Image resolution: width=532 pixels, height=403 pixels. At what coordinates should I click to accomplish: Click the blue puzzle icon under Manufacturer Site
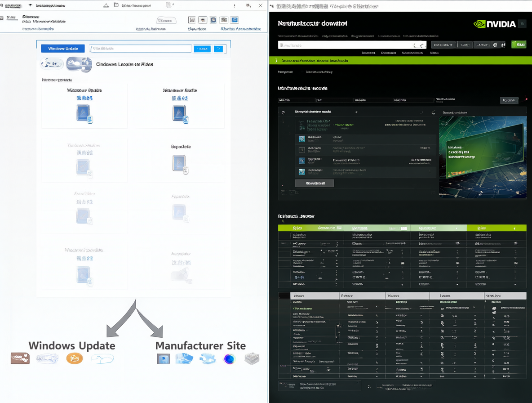(207, 358)
